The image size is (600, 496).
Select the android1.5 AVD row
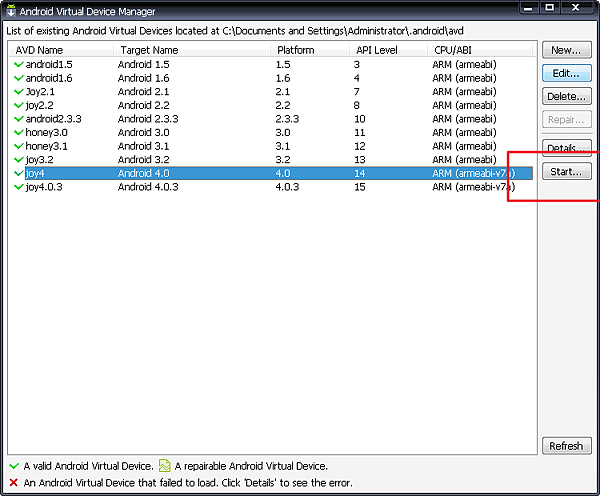pos(270,64)
